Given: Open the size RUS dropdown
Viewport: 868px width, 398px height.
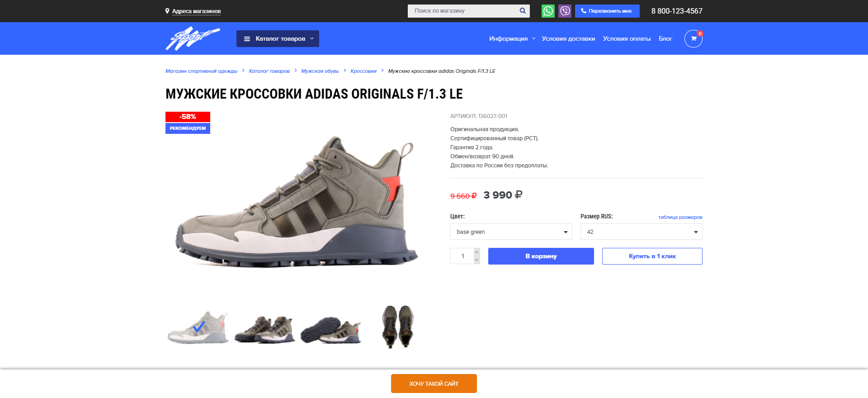Looking at the screenshot, I should pos(641,232).
